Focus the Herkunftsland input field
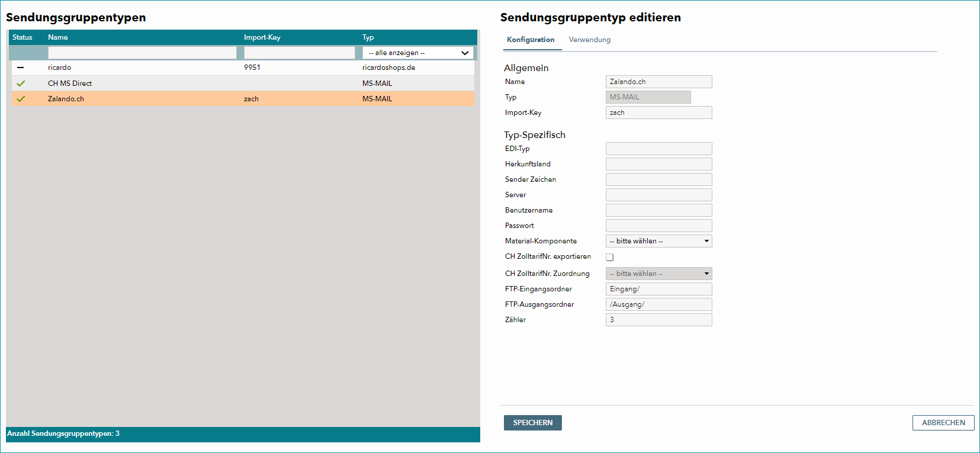 click(658, 164)
